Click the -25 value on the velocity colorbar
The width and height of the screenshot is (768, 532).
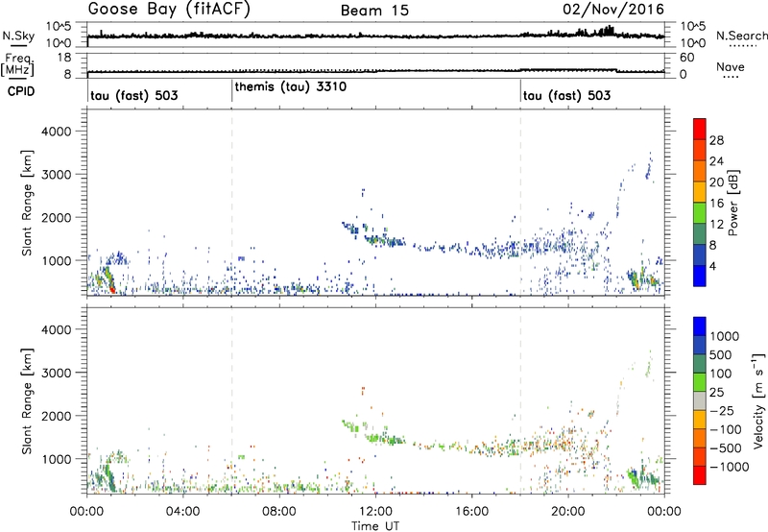tap(721, 410)
